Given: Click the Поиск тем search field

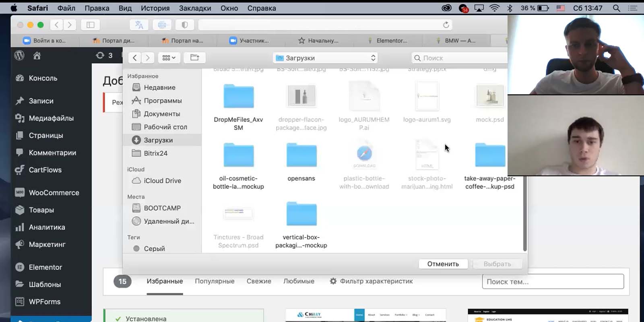Looking at the screenshot, I should point(553,281).
